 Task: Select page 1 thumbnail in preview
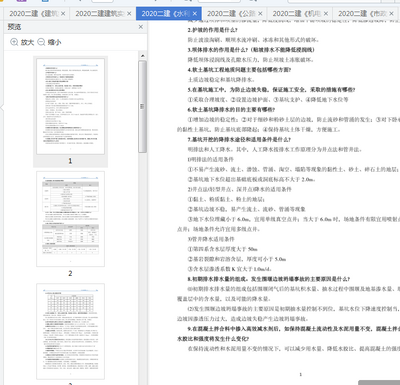click(70, 106)
